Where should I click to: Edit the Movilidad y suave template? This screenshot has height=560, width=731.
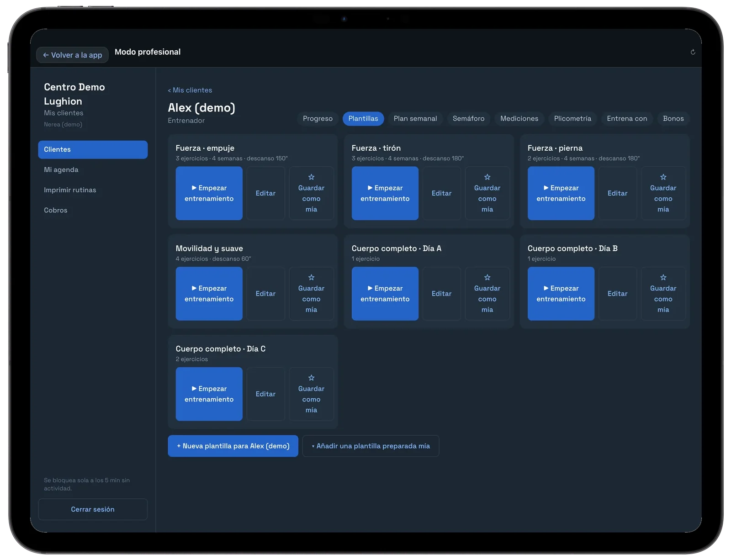click(265, 294)
